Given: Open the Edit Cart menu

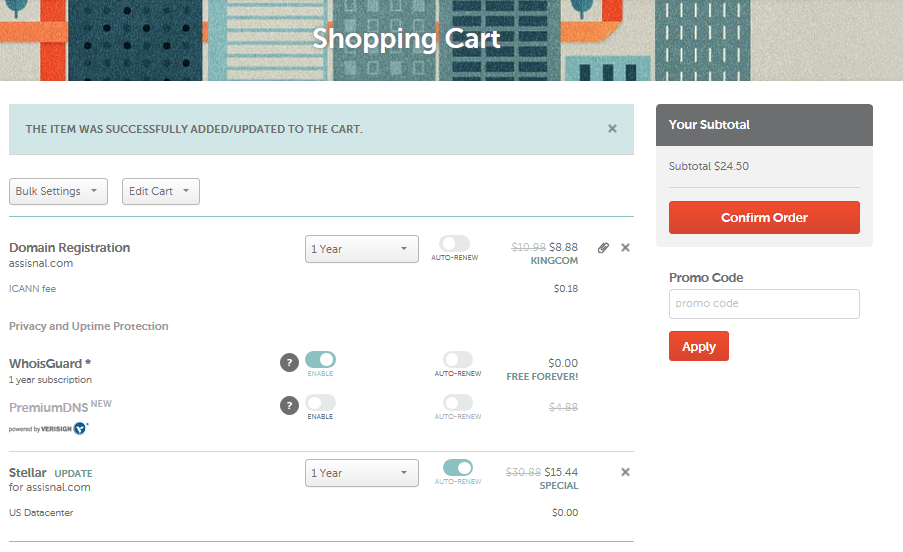Looking at the screenshot, I should 161,191.
